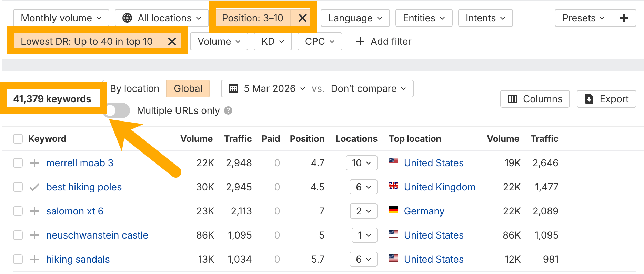The width and height of the screenshot is (644, 274).
Task: Click checkmark icon beside best hiking poles
Action: pyautogui.click(x=34, y=187)
